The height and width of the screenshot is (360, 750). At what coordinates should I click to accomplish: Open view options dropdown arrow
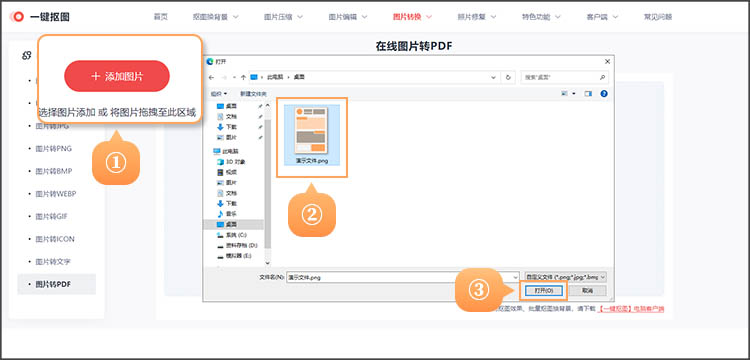(x=574, y=94)
